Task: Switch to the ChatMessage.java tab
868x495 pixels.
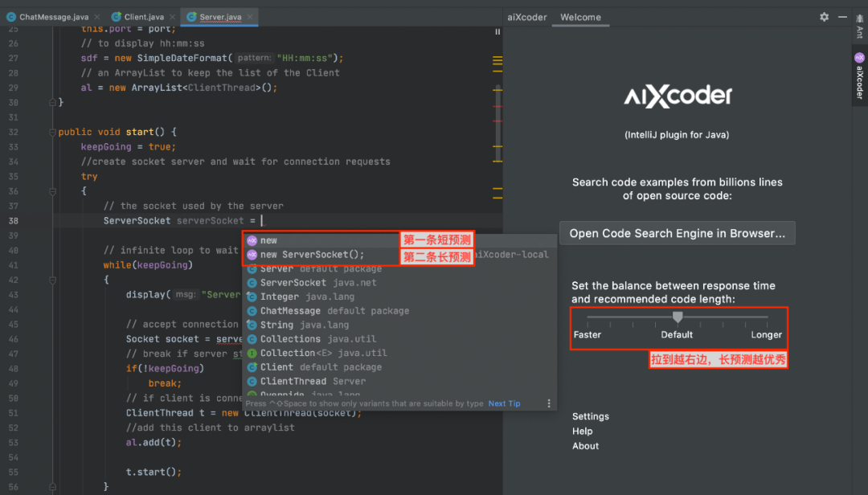Action: point(54,17)
